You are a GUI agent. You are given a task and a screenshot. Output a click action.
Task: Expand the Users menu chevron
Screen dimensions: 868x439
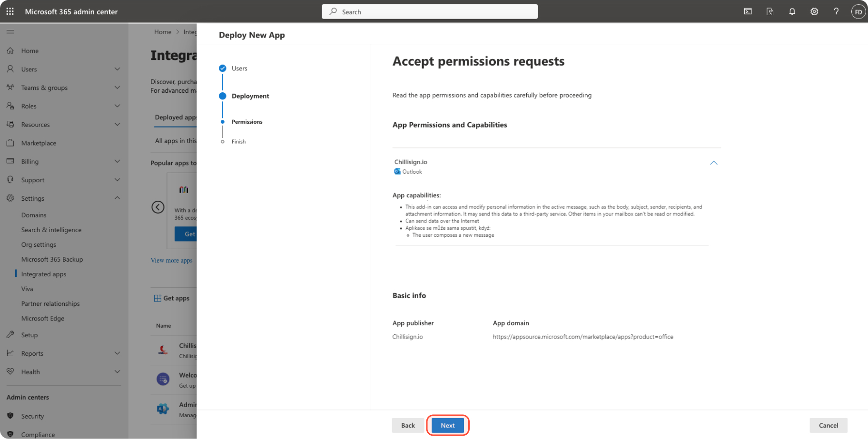[117, 69]
